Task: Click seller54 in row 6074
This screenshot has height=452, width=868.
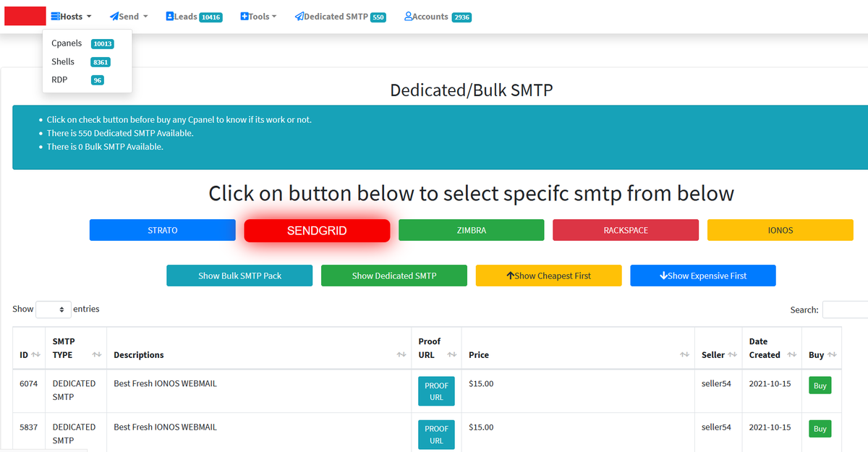Action: point(716,383)
